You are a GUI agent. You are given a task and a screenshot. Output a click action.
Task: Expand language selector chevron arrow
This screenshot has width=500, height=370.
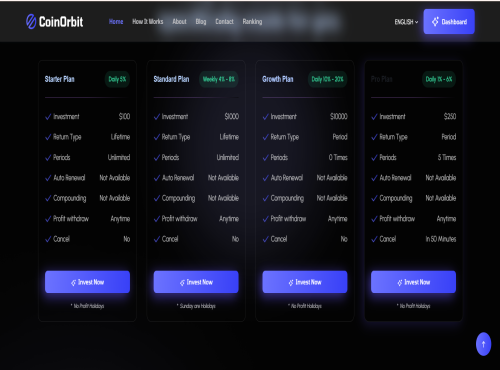416,22
